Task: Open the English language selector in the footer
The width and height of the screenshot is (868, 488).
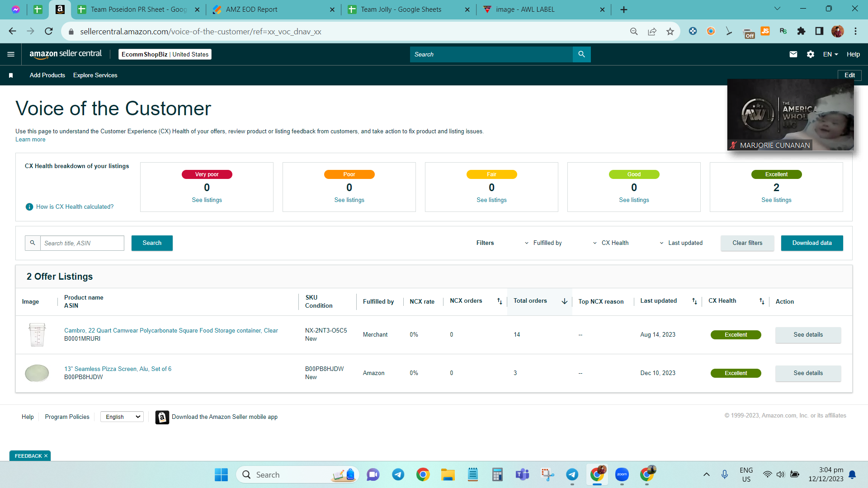Action: 122,417
